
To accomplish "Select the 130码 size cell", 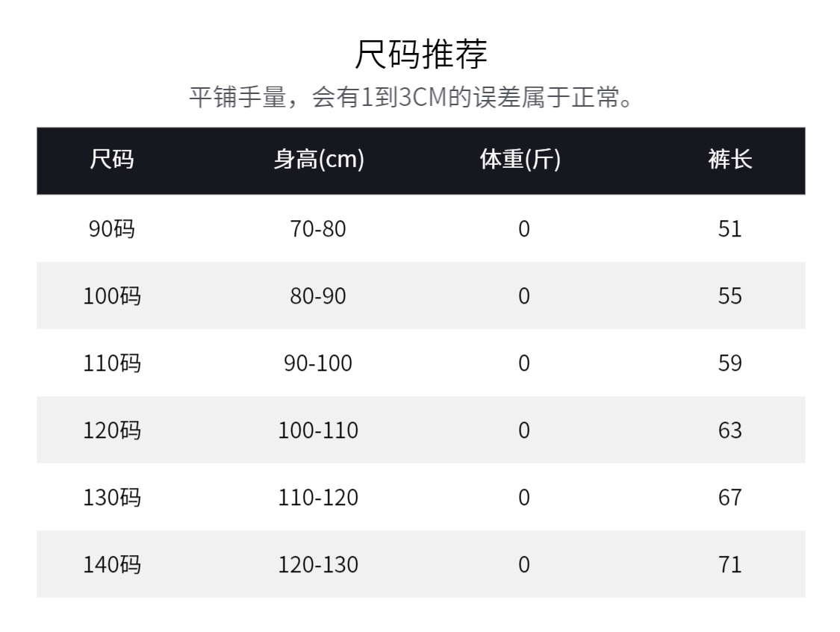I will coord(112,498).
